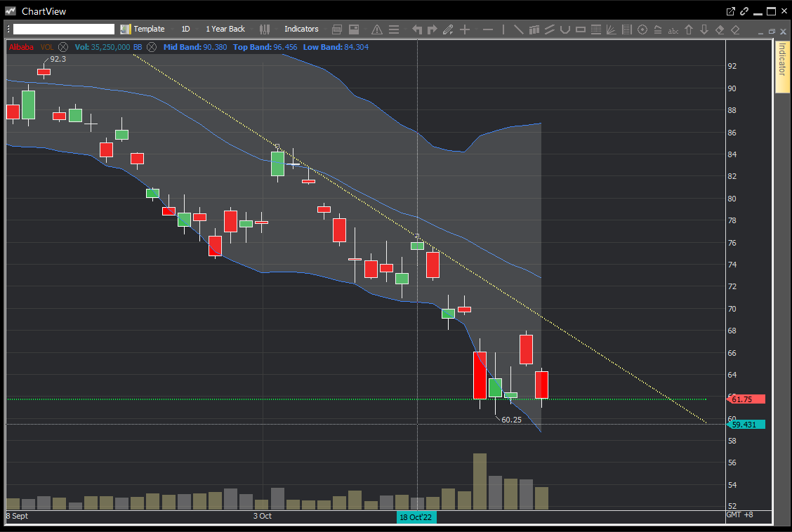792x532 pixels.
Task: Open the Indicators menu
Action: pyautogui.click(x=301, y=29)
